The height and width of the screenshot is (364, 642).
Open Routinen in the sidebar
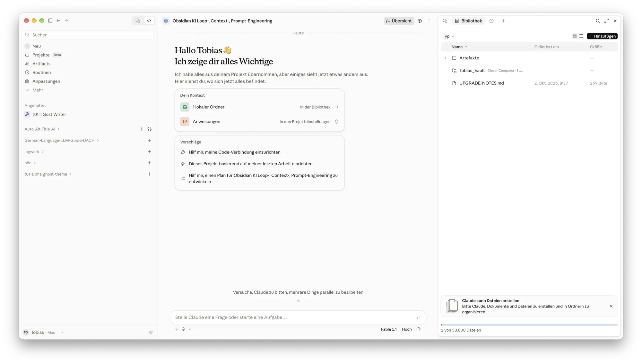(88, 73)
